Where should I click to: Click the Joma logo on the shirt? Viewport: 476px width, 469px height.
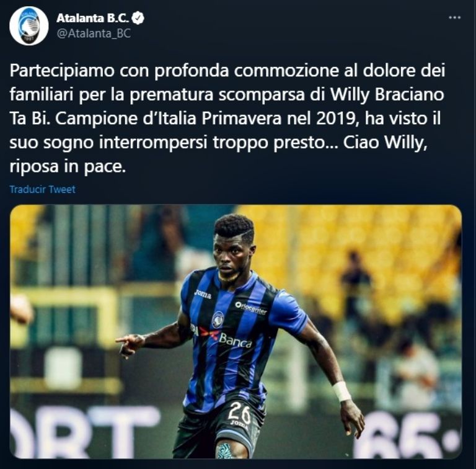pyautogui.click(x=203, y=293)
